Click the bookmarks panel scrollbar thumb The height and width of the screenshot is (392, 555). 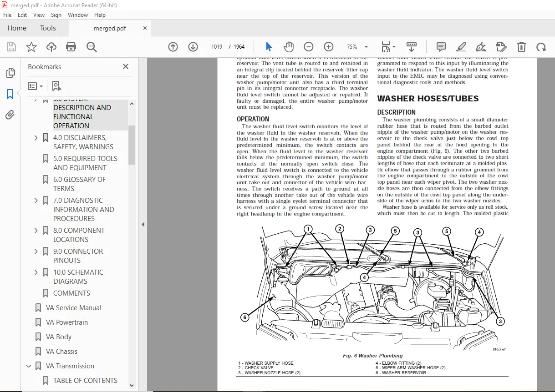[132, 145]
